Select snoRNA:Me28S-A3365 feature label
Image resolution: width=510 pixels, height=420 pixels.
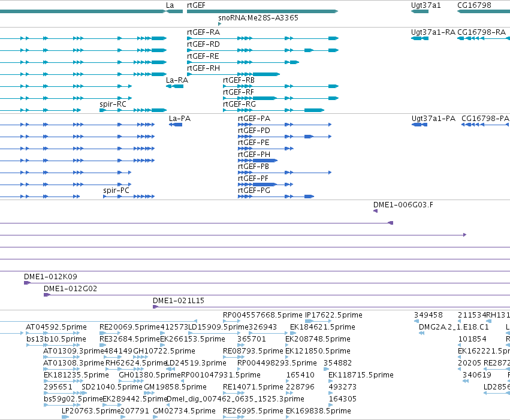258,17
